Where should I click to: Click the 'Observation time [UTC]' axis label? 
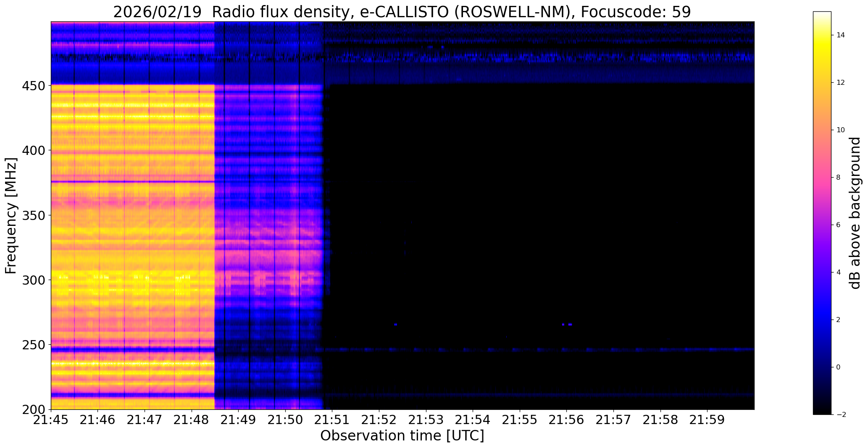[x=402, y=436]
